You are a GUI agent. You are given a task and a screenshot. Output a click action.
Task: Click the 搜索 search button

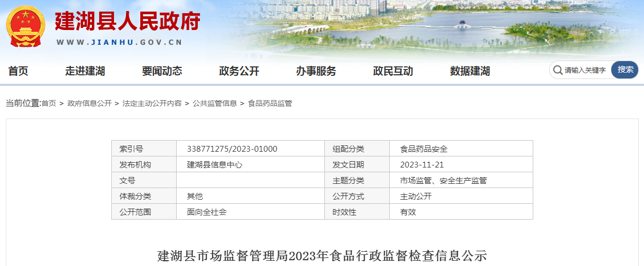click(625, 70)
